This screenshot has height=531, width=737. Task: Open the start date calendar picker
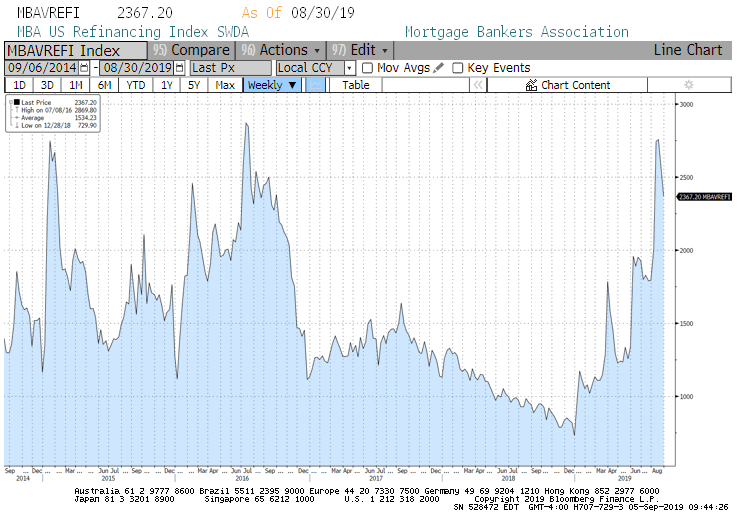click(84, 68)
